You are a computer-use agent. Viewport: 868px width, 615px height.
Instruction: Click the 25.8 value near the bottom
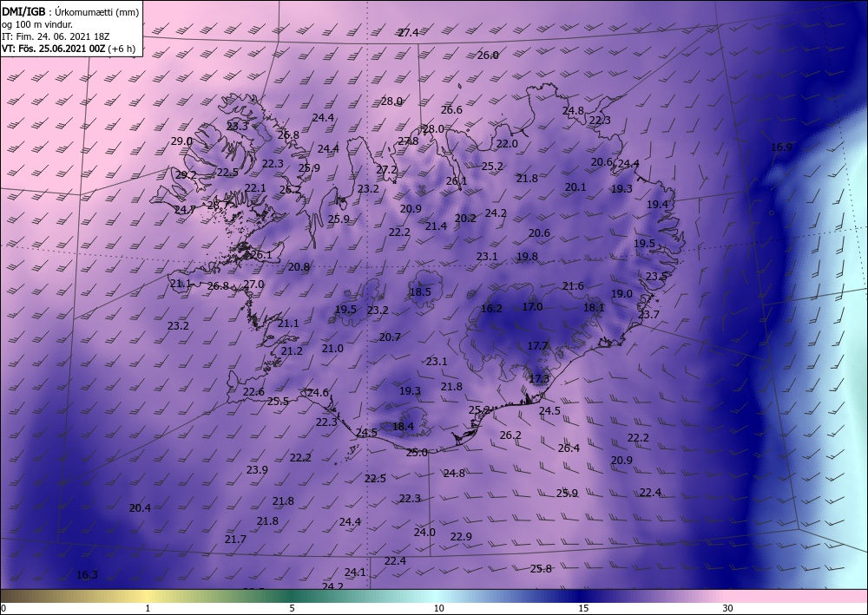pyautogui.click(x=541, y=568)
